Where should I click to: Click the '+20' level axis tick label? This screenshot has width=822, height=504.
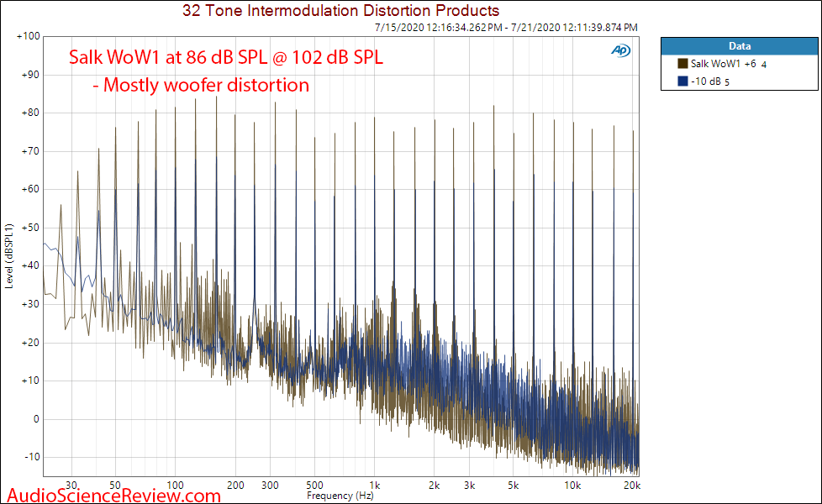pyautogui.click(x=30, y=343)
